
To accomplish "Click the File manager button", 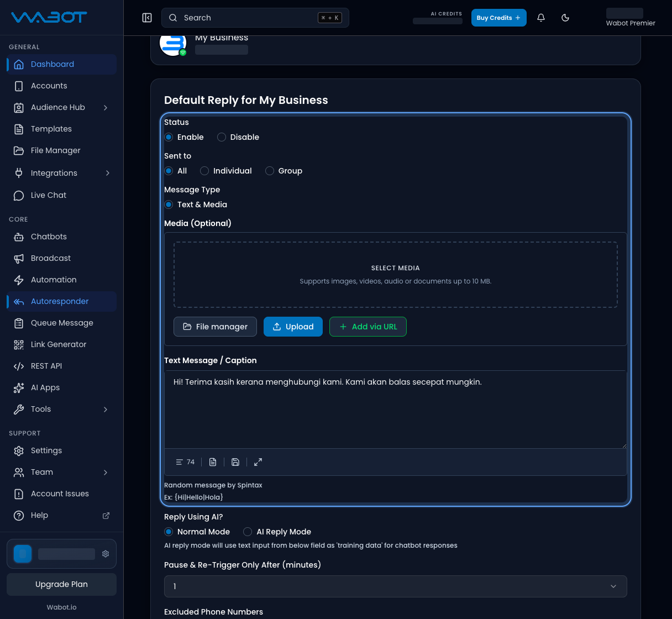I will tap(215, 327).
